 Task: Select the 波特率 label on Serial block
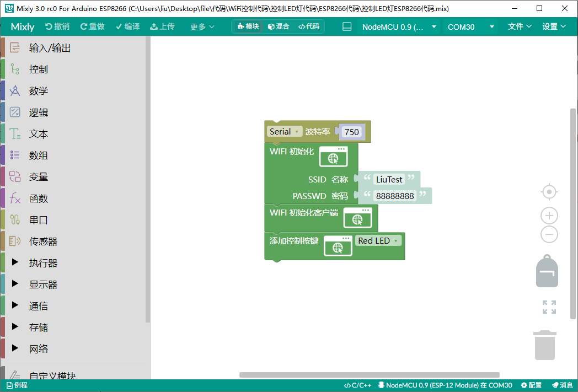tap(317, 132)
